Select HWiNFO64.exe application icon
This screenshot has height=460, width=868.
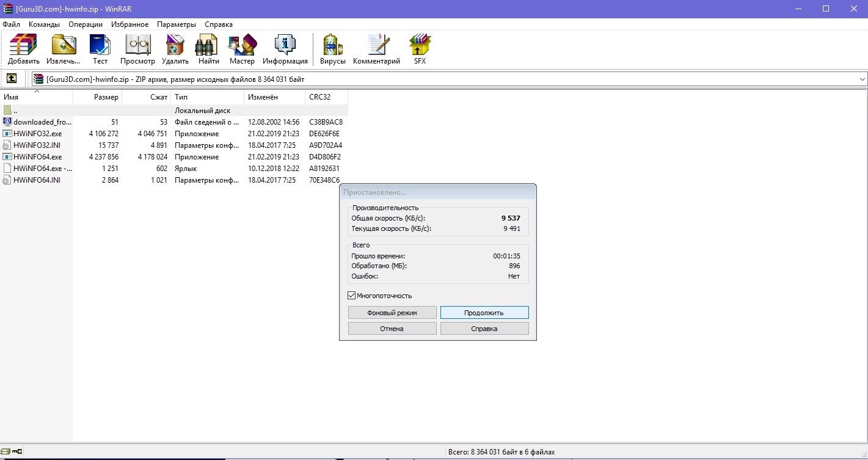point(7,157)
